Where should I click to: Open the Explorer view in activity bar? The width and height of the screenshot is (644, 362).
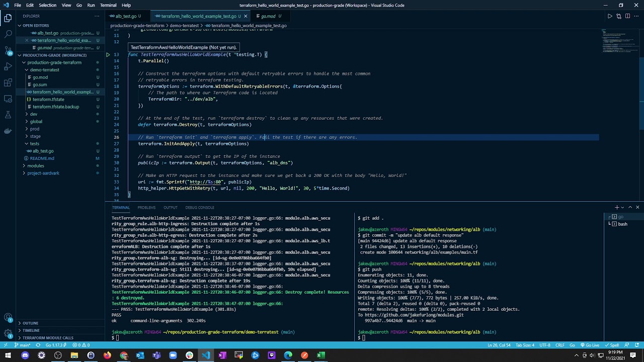tap(8, 18)
